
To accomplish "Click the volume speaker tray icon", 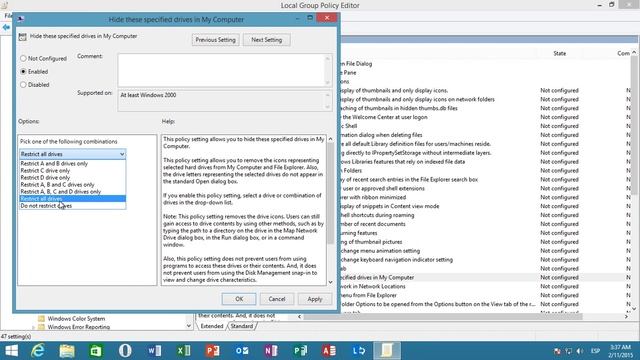I will 580,351.
